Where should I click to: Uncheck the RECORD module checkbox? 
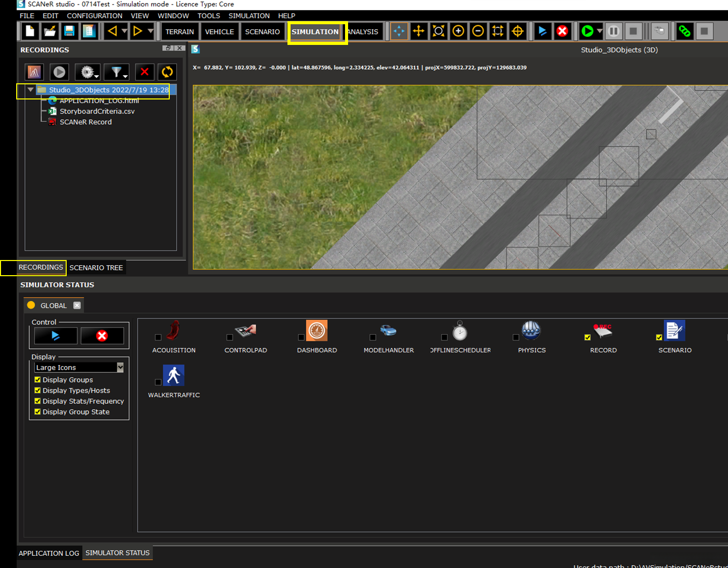[587, 337]
